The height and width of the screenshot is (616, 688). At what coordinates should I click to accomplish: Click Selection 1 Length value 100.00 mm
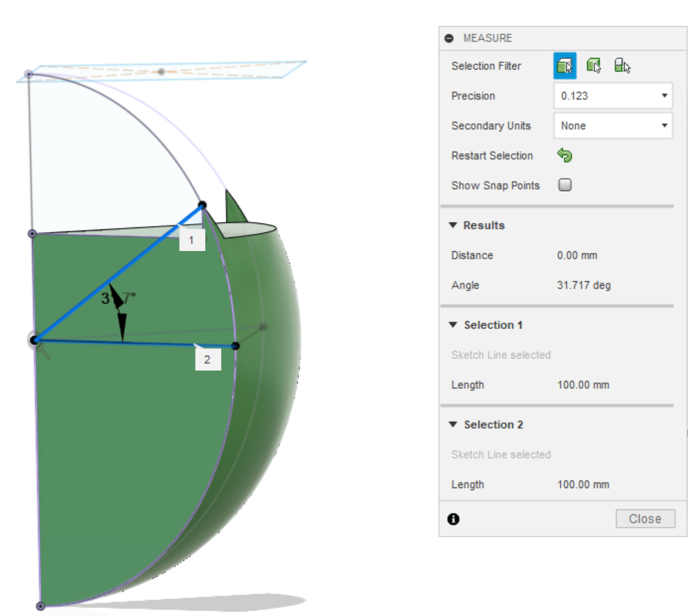pyautogui.click(x=583, y=385)
